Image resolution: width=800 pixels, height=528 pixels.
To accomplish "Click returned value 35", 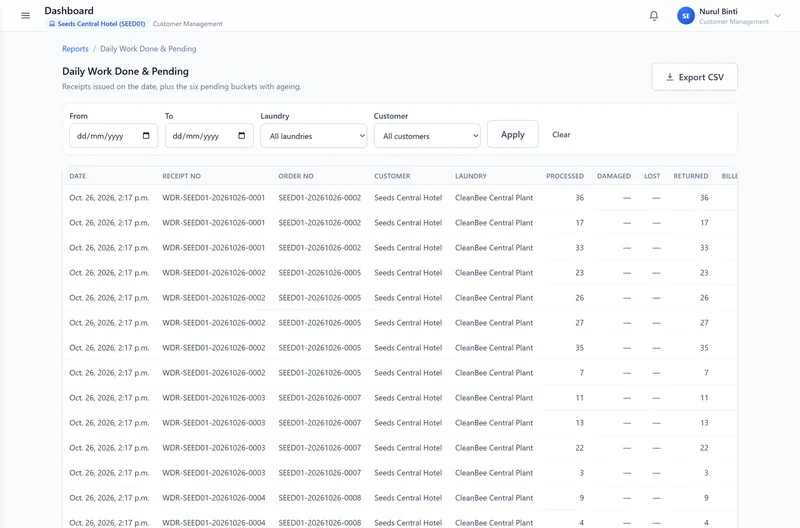I will (x=704, y=347).
